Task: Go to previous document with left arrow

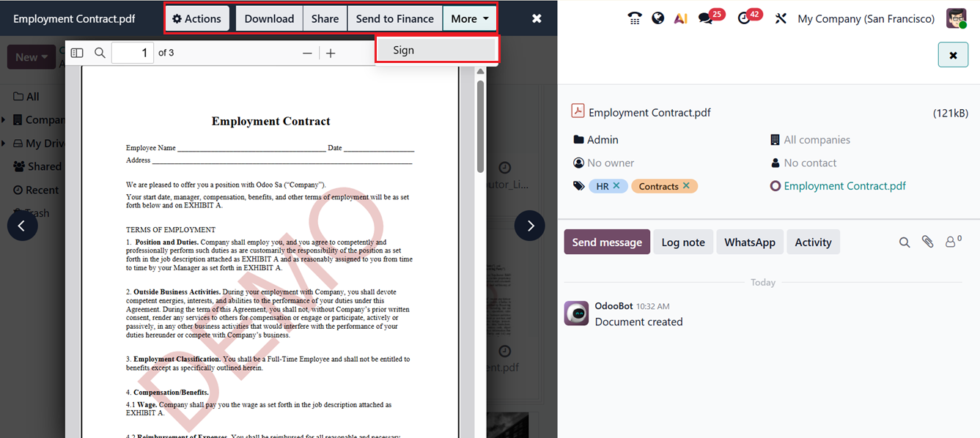Action: click(x=22, y=226)
